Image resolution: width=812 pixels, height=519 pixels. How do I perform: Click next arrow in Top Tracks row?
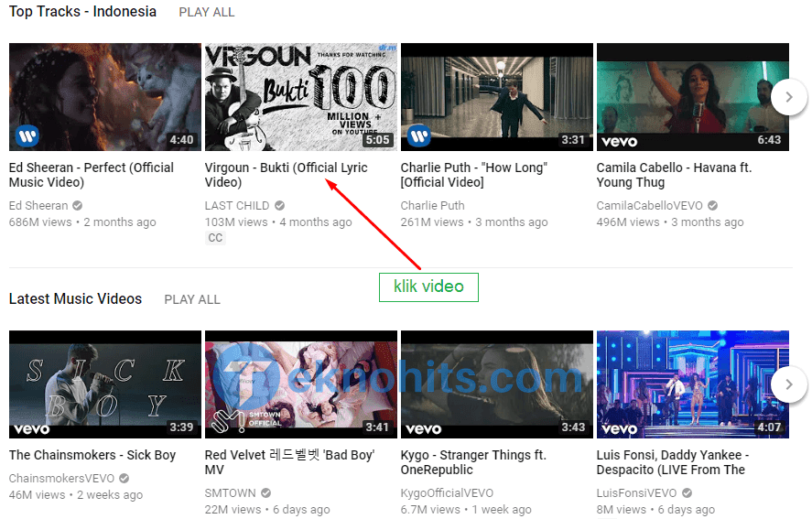pos(789,97)
